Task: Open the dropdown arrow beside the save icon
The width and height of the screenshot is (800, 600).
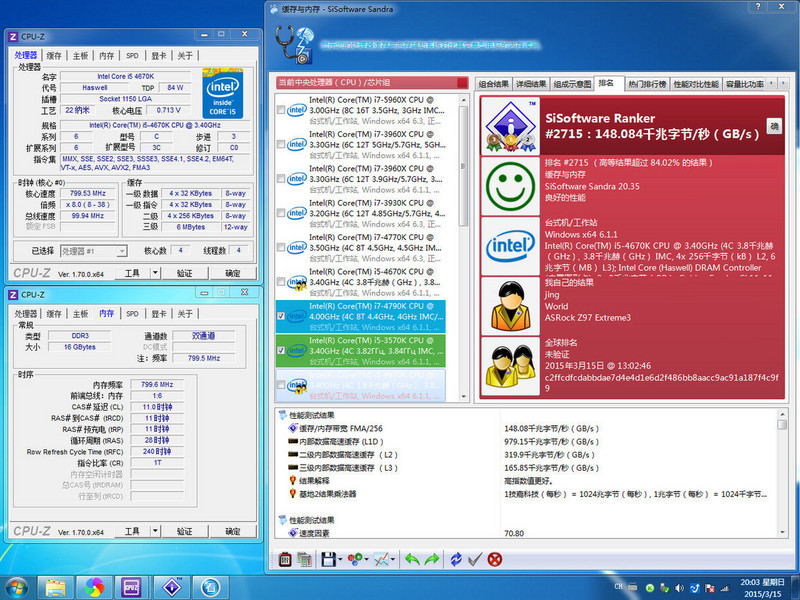Action: pyautogui.click(x=340, y=559)
